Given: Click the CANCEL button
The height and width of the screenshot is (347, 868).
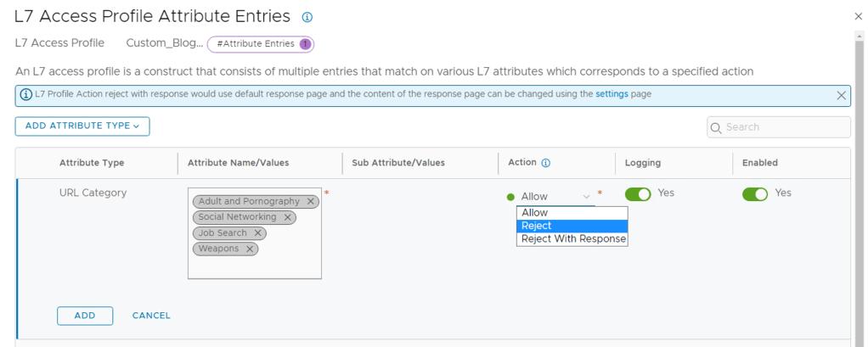Looking at the screenshot, I should click(151, 316).
